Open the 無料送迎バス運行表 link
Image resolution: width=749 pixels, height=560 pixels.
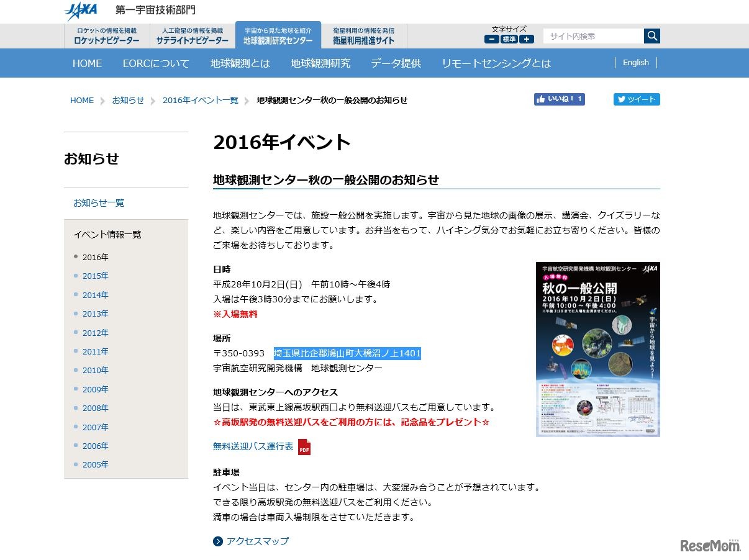point(252,446)
